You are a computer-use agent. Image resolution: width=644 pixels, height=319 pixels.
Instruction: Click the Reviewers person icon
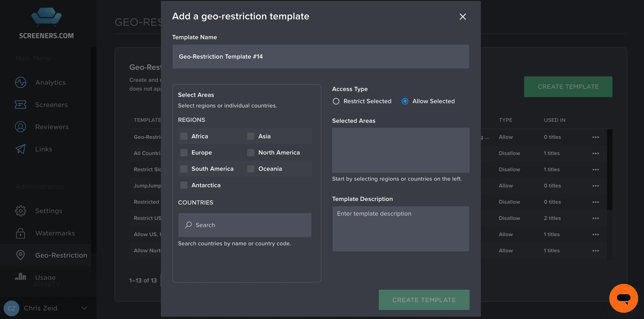pyautogui.click(x=21, y=127)
